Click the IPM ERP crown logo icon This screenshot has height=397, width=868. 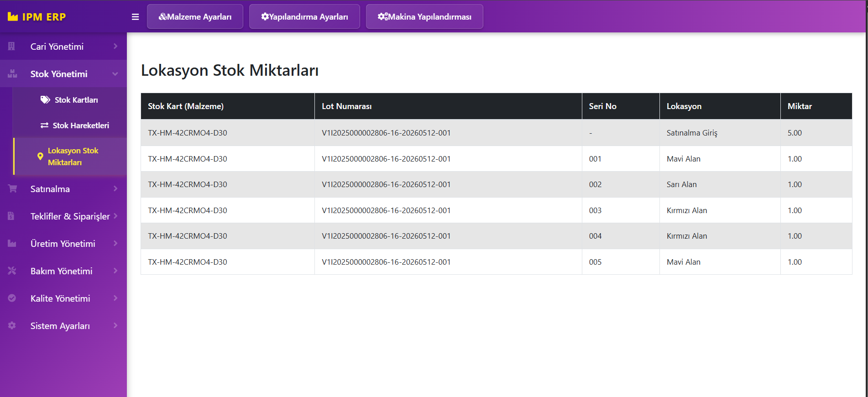[x=13, y=17]
